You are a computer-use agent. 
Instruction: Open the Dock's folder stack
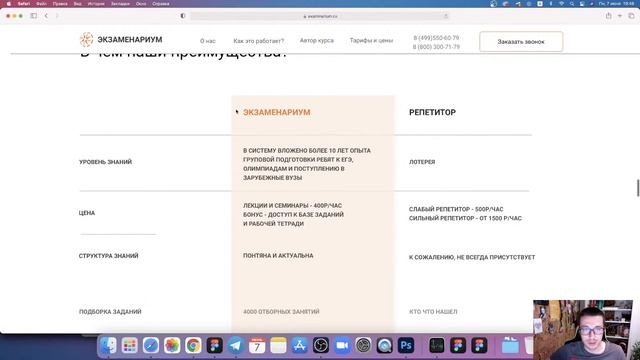point(510,345)
